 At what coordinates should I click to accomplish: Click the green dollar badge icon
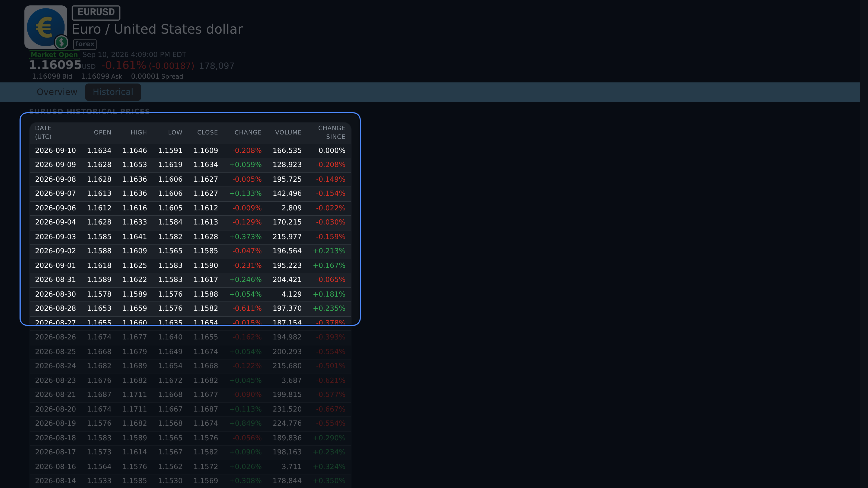point(61,42)
